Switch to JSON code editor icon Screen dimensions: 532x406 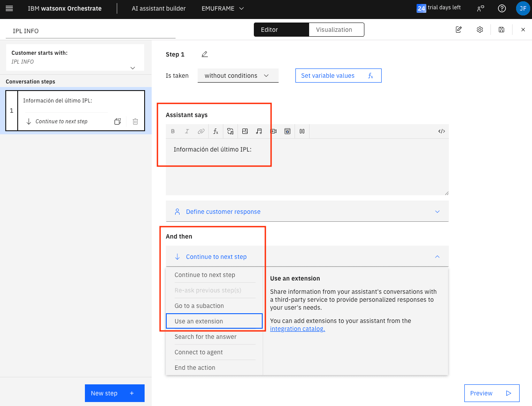click(x=441, y=131)
